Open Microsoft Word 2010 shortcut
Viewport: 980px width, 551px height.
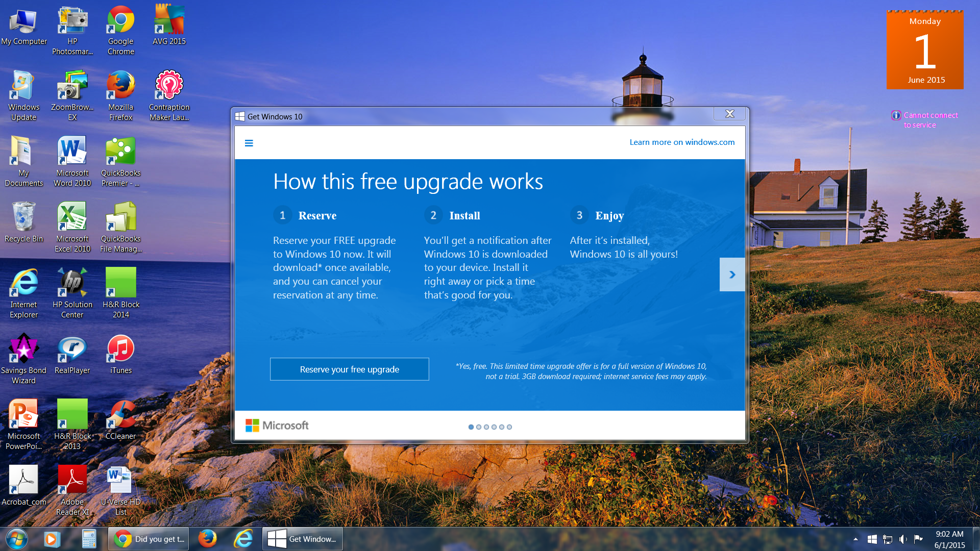tap(72, 162)
